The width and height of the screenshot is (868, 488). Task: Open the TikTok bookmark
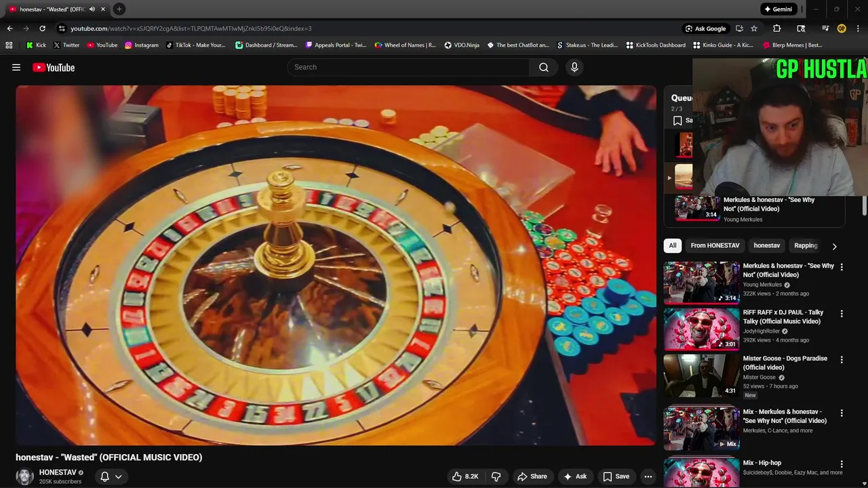tap(195, 45)
